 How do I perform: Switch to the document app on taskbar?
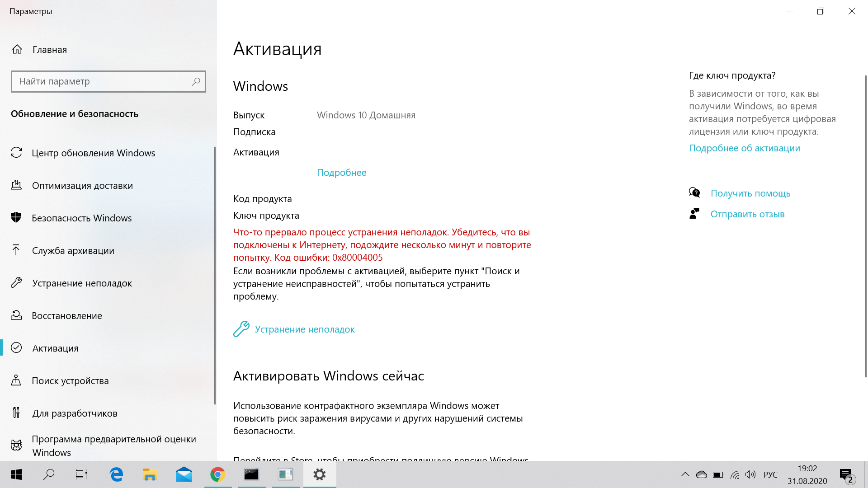pos(286,474)
